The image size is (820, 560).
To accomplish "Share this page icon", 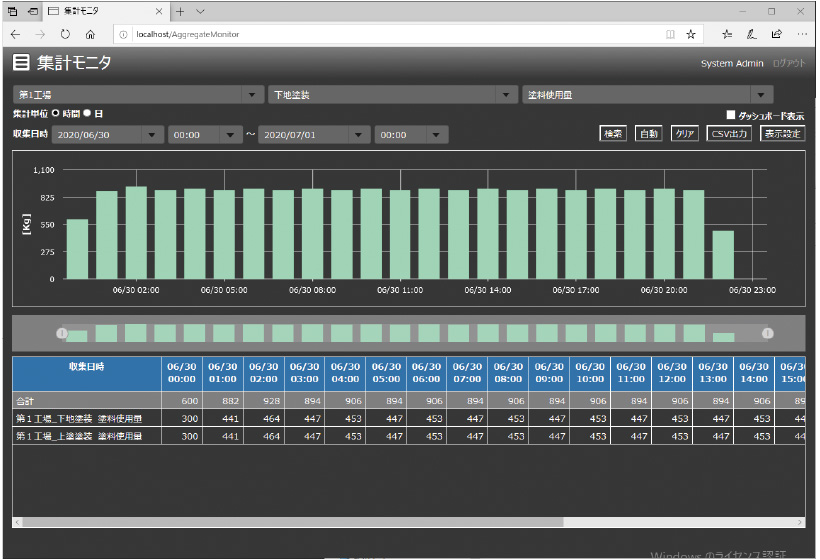I will [x=777, y=35].
